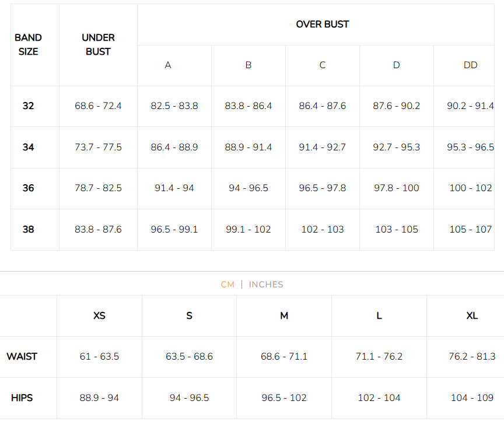The width and height of the screenshot is (504, 422).
Task: Click the 73.7 - 77.5 under bust cell
Action: click(x=98, y=147)
